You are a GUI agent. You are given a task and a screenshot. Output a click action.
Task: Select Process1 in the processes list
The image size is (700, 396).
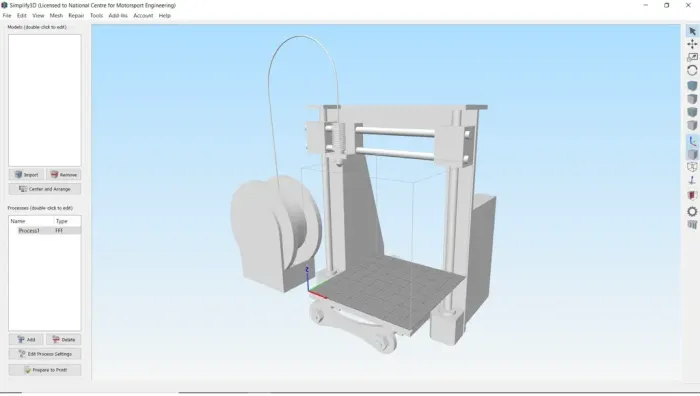(45, 231)
